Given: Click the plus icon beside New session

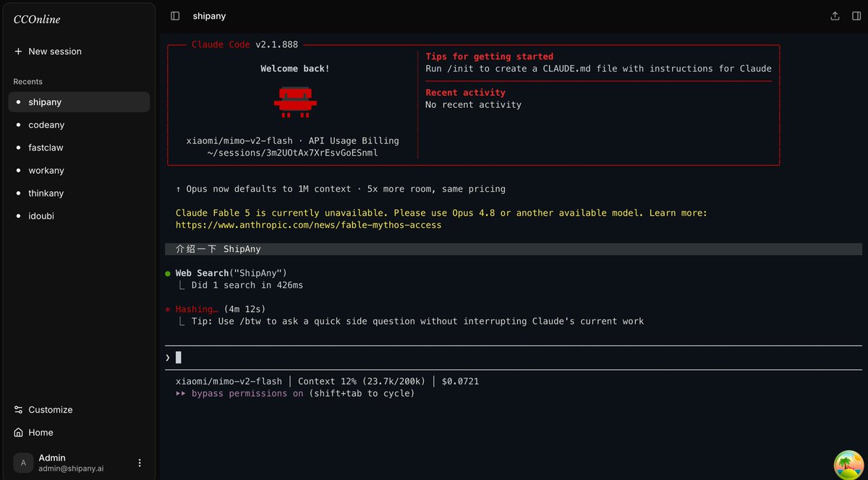Looking at the screenshot, I should 18,51.
